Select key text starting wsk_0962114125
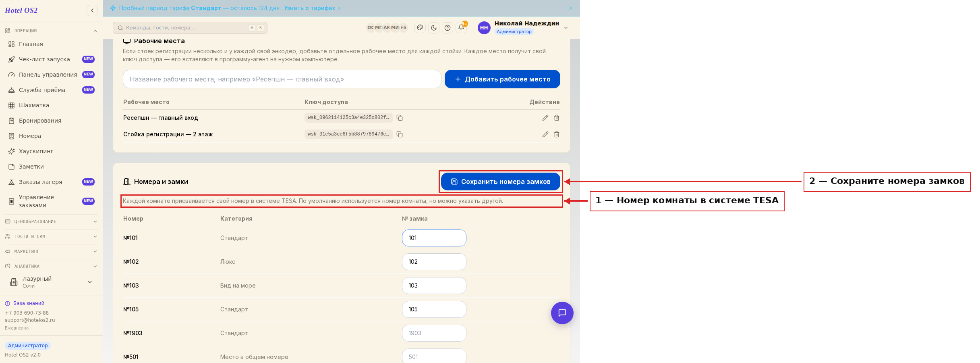Screen dimensions: 980x363 348,118
